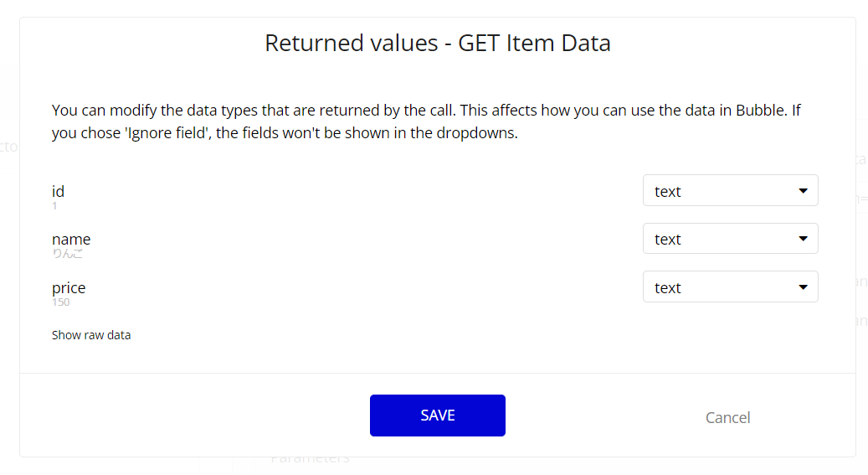
Task: Cancel the returned values dialog
Action: coord(727,417)
